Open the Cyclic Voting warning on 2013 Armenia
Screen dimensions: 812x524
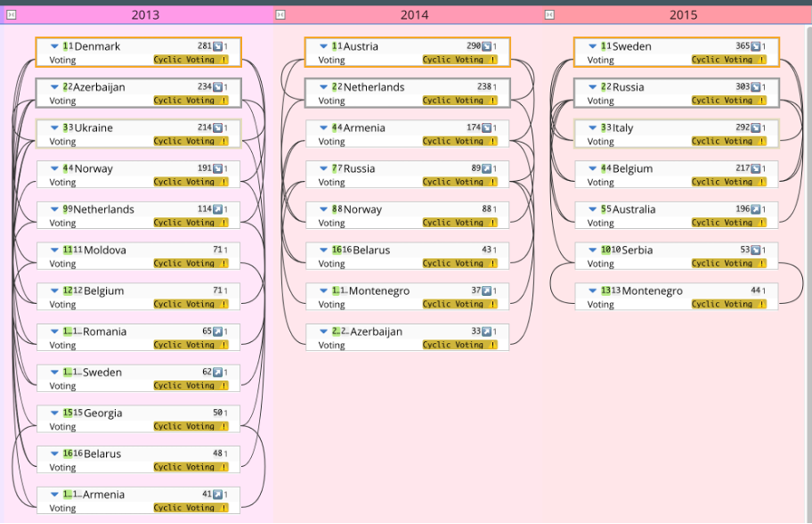coord(191,508)
